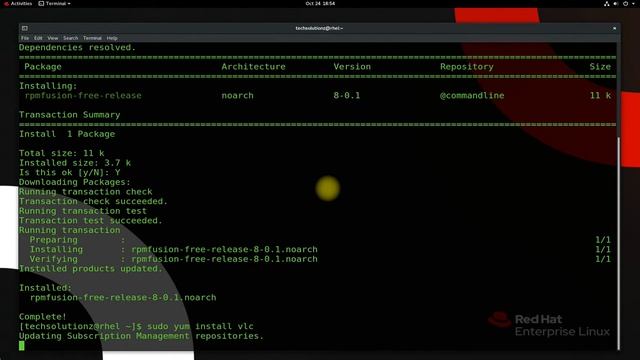Click the 'Package' column header
640x360 pixels.
click(x=43, y=67)
